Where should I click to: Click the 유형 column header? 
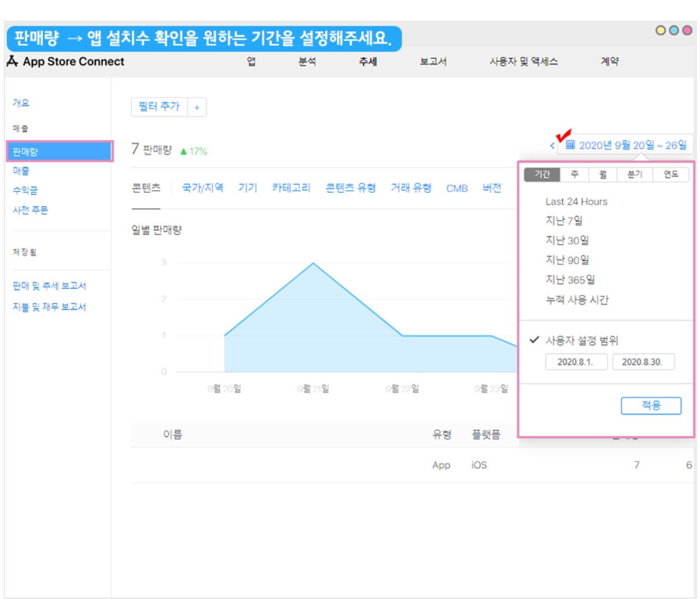click(x=442, y=434)
